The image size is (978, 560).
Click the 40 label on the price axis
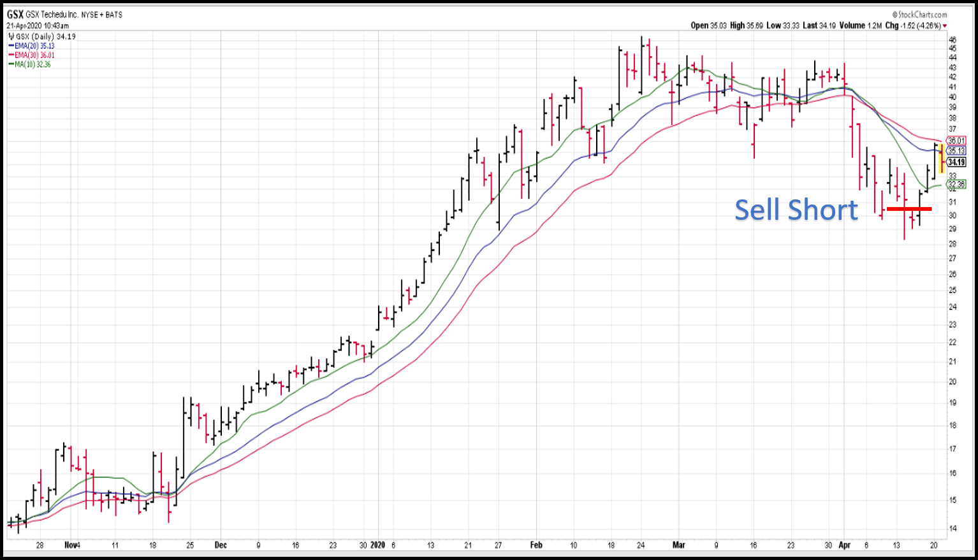click(x=952, y=97)
